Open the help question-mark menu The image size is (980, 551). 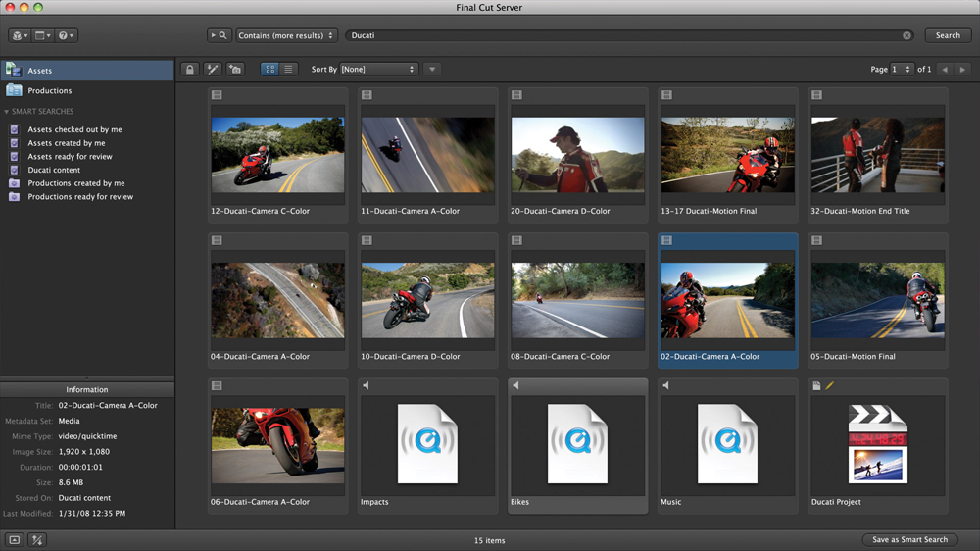(x=66, y=35)
